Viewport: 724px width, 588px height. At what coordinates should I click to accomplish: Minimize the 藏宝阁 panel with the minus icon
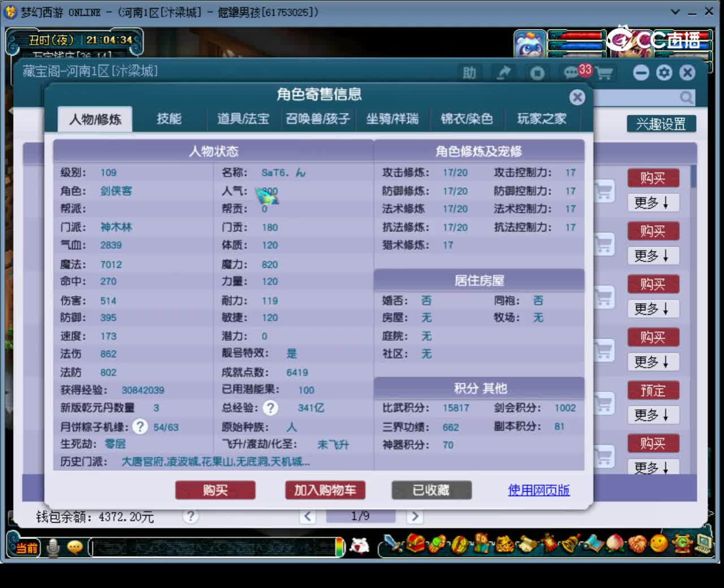[x=640, y=72]
